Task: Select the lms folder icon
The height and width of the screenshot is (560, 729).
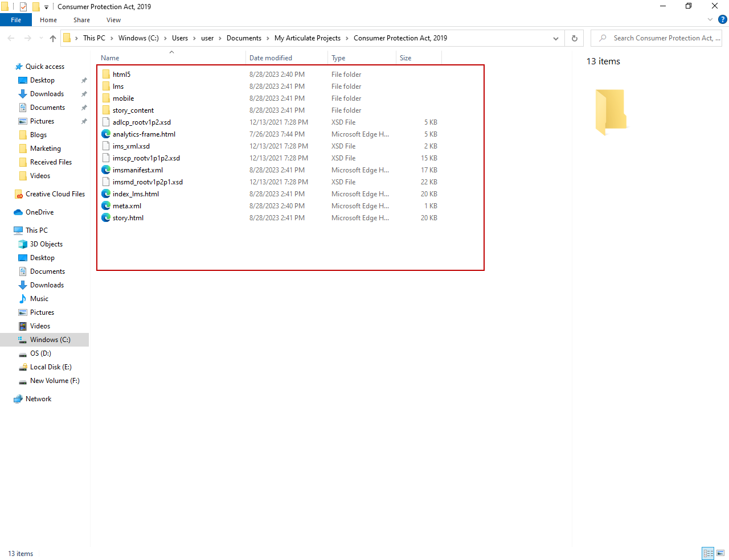Action: pos(106,87)
